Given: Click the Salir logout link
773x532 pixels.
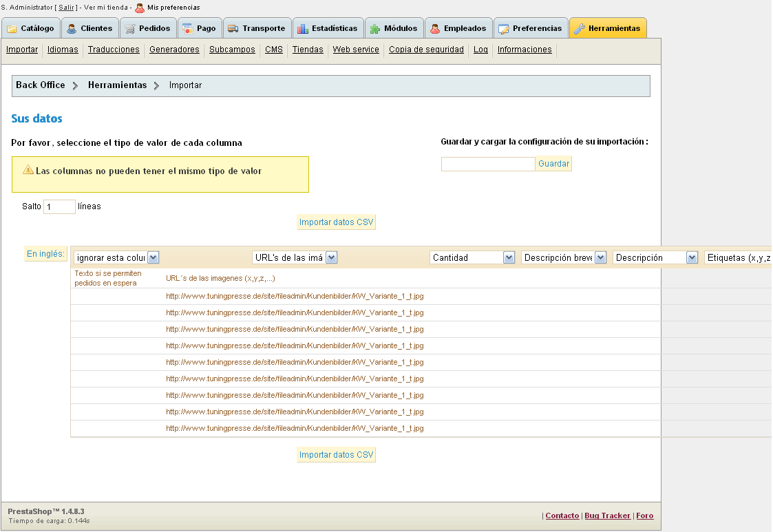Looking at the screenshot, I should point(66,8).
